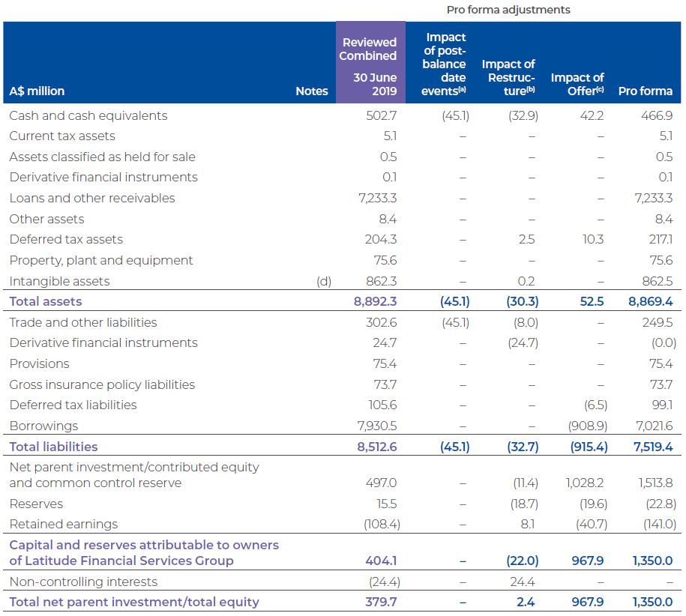
Task: Click the 'Non-controlling interests' row label
Action: click(83, 582)
